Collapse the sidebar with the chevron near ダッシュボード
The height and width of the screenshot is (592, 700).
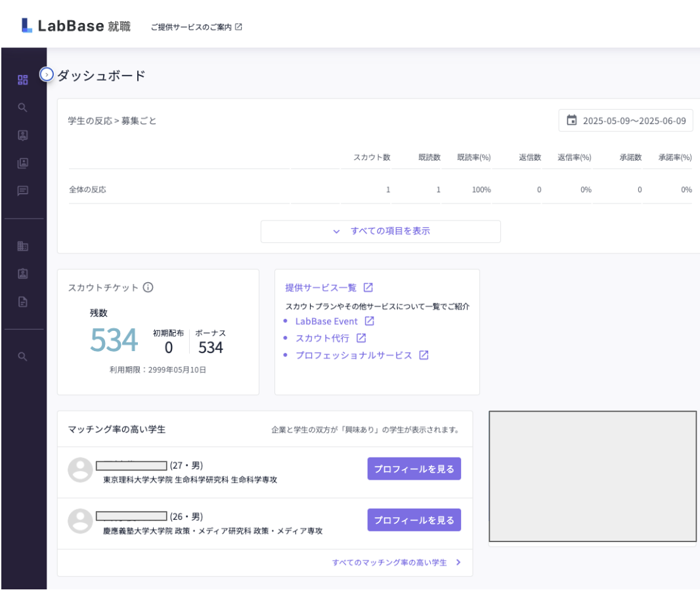(45, 75)
